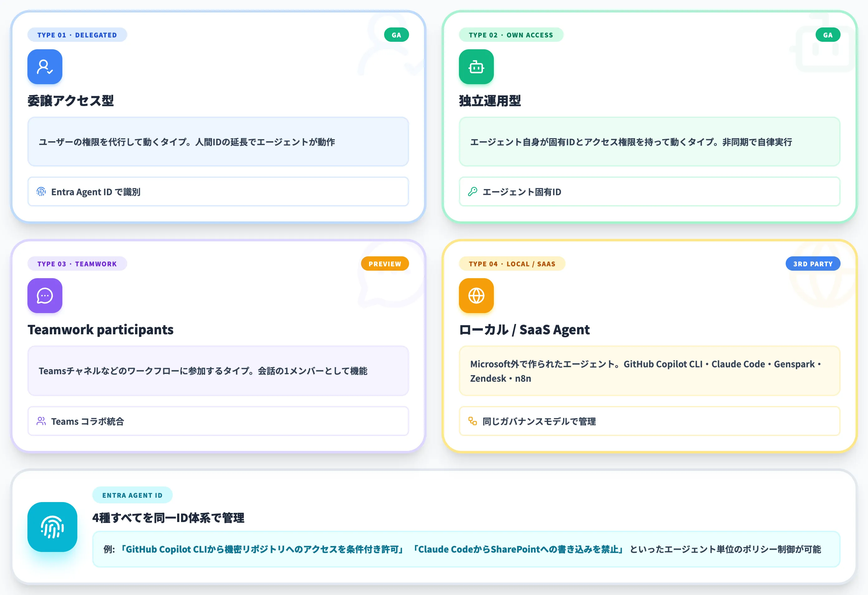This screenshot has height=595, width=868.
Task: Click the description starting ユーザーの権限を代行して動く
Action: pos(218,142)
